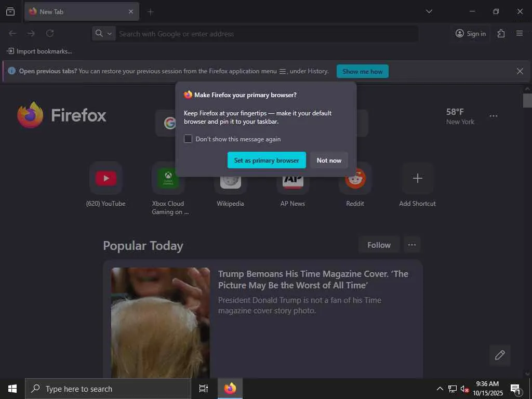Viewport: 532px width, 399px height.
Task: Open the Firefox View icon in tab bar
Action: click(10, 11)
